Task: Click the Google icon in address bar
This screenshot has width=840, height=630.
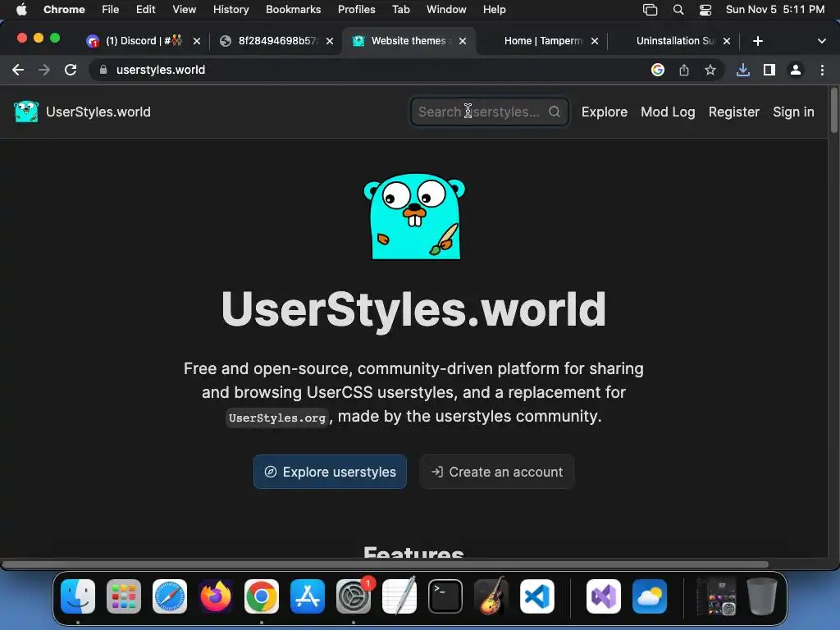Action: coord(658,70)
